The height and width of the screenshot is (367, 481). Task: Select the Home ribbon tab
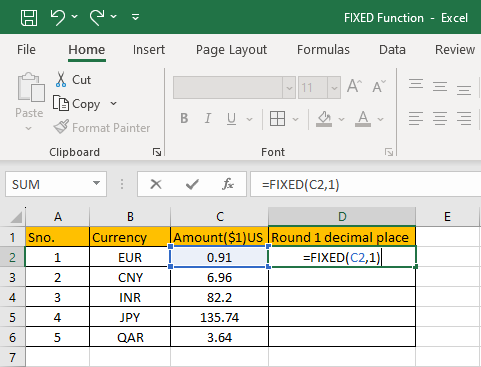87,50
